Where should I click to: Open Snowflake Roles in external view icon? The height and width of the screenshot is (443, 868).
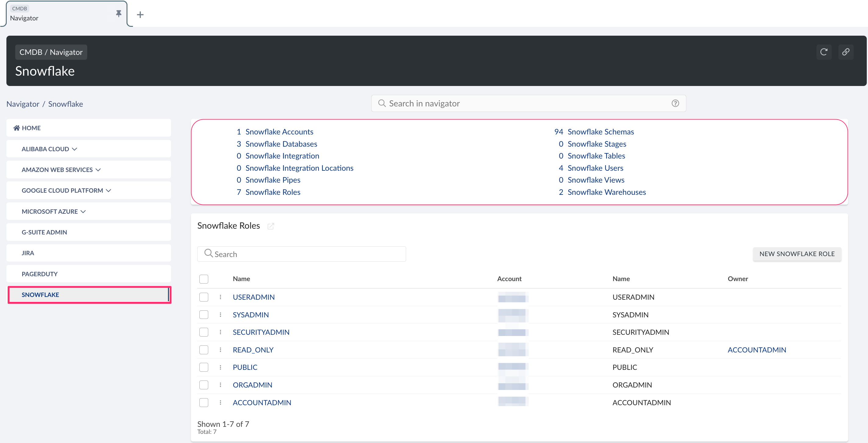tap(270, 226)
